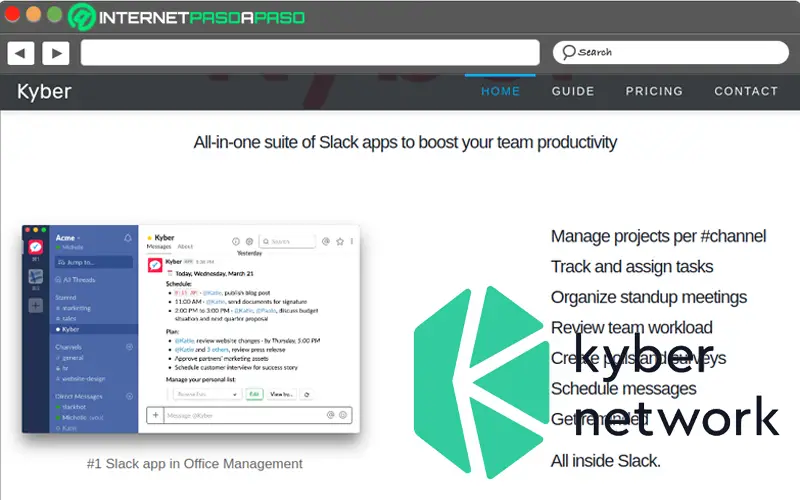Viewport: 800px width, 500px height.
Task: Click into the Search field
Action: 670,53
